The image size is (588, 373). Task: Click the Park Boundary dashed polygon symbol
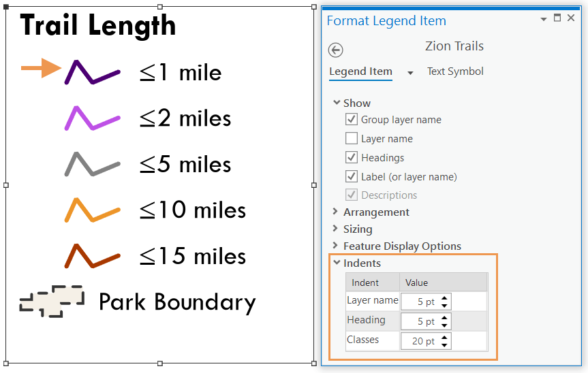pyautogui.click(x=52, y=302)
